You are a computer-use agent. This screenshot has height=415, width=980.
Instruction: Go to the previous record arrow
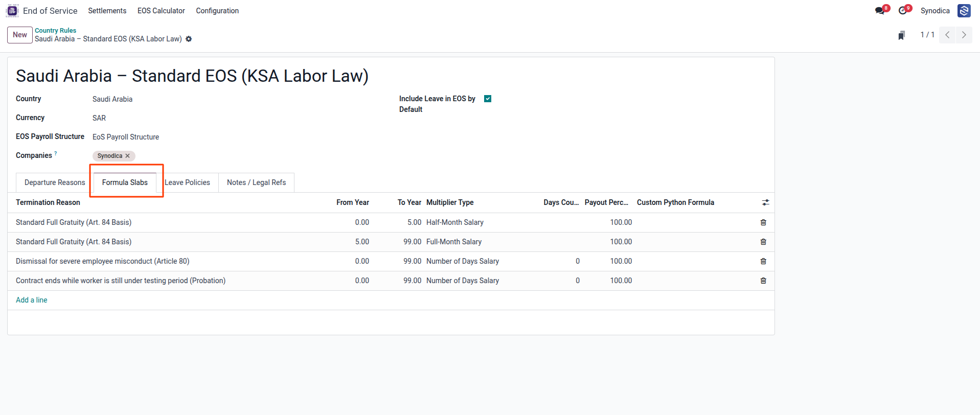click(947, 35)
